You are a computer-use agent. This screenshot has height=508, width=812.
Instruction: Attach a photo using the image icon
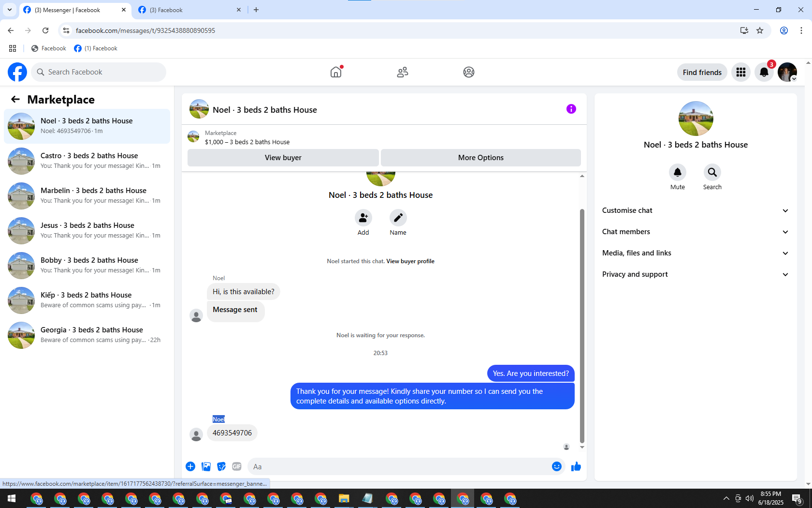pyautogui.click(x=206, y=466)
